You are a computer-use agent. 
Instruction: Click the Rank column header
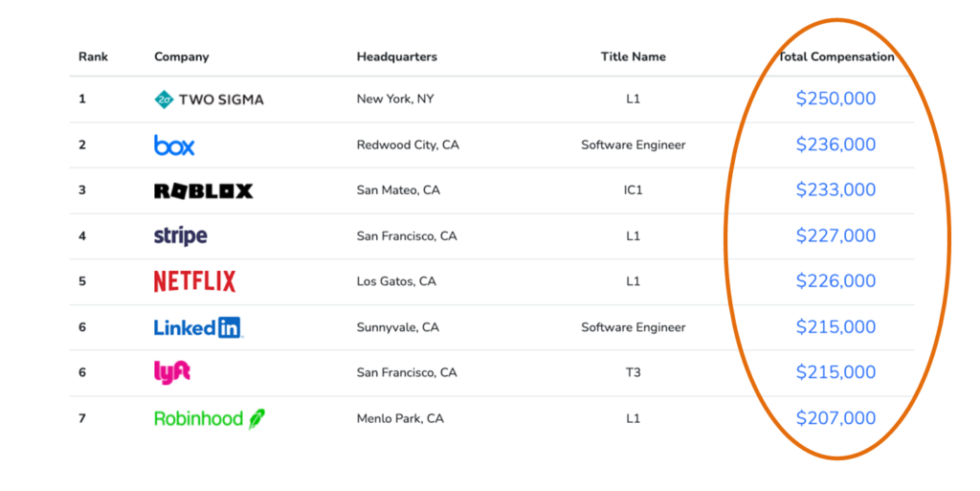pos(93,56)
